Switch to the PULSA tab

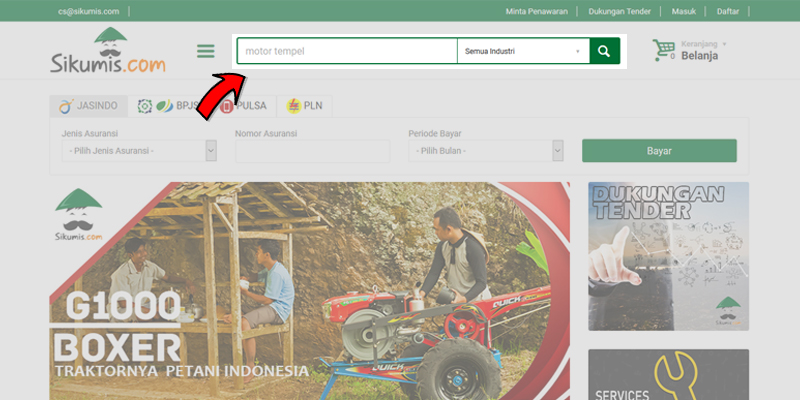pos(243,106)
